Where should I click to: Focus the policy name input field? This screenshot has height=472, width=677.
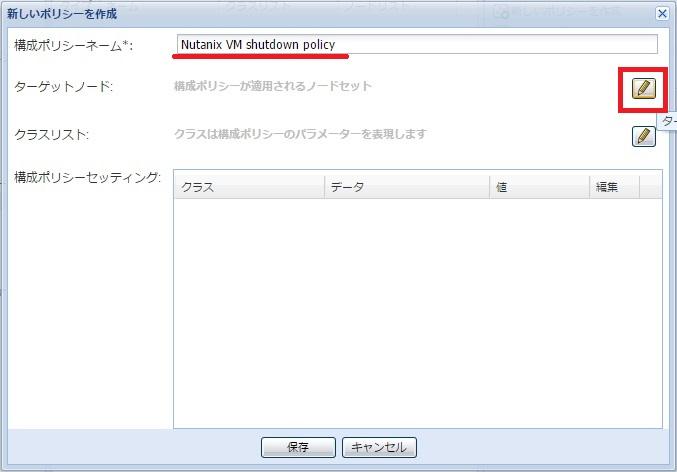click(x=417, y=44)
